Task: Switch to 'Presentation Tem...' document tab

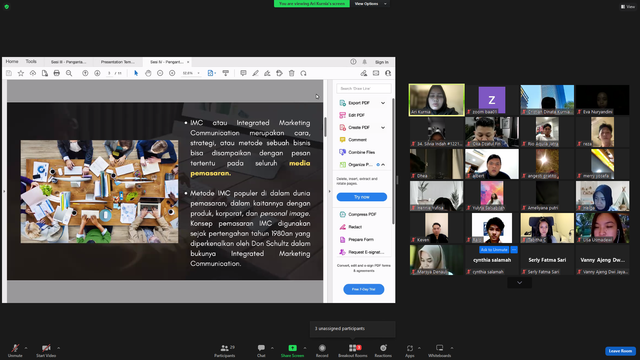Action: pyautogui.click(x=118, y=62)
